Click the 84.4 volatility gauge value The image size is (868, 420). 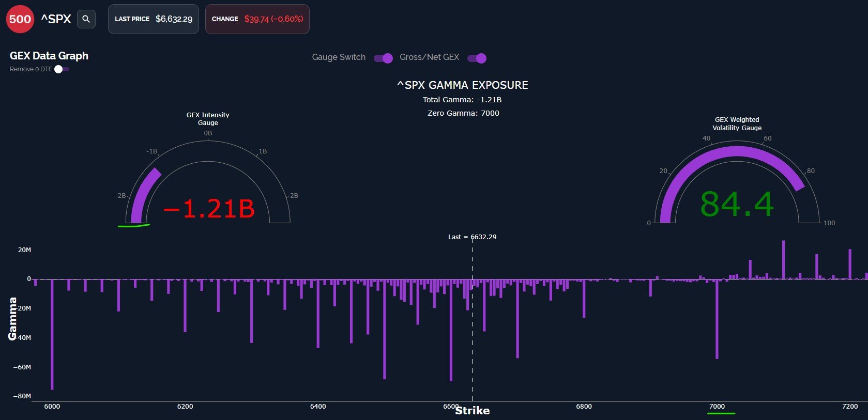737,204
